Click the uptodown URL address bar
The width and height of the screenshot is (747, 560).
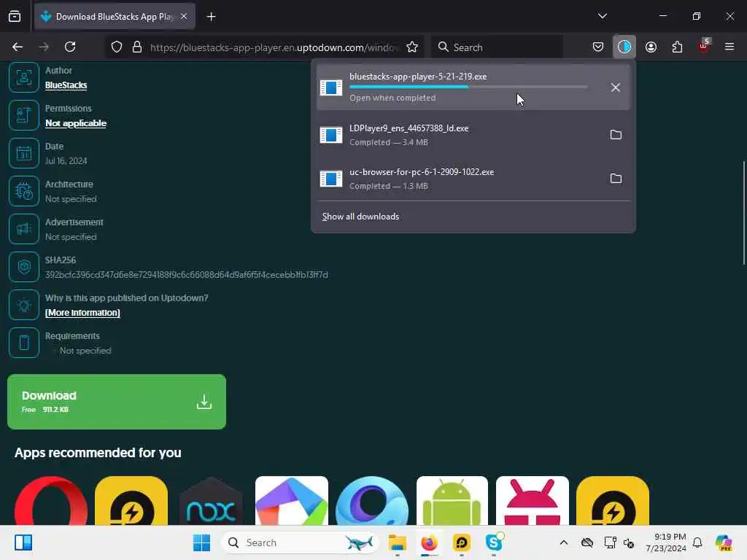pos(274,47)
